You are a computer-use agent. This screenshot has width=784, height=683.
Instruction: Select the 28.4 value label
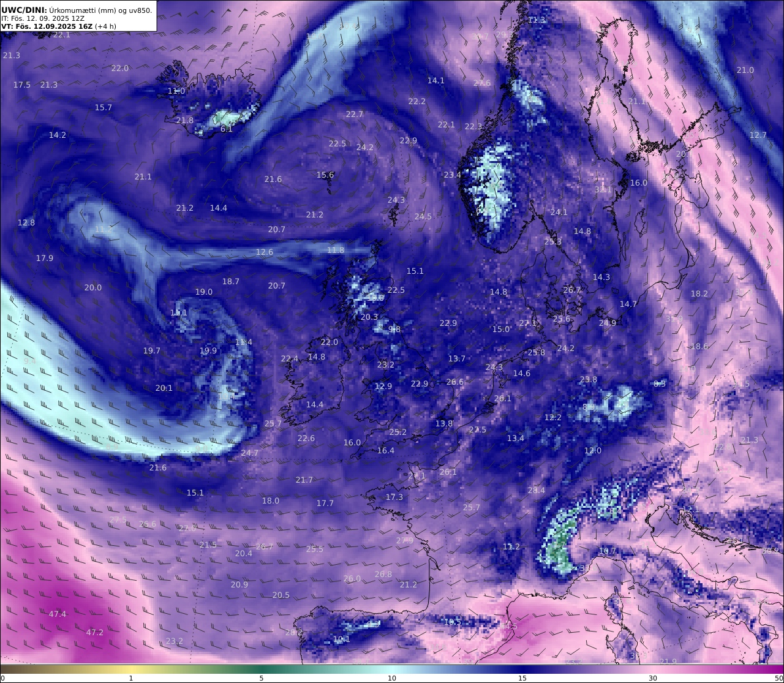[x=537, y=490]
